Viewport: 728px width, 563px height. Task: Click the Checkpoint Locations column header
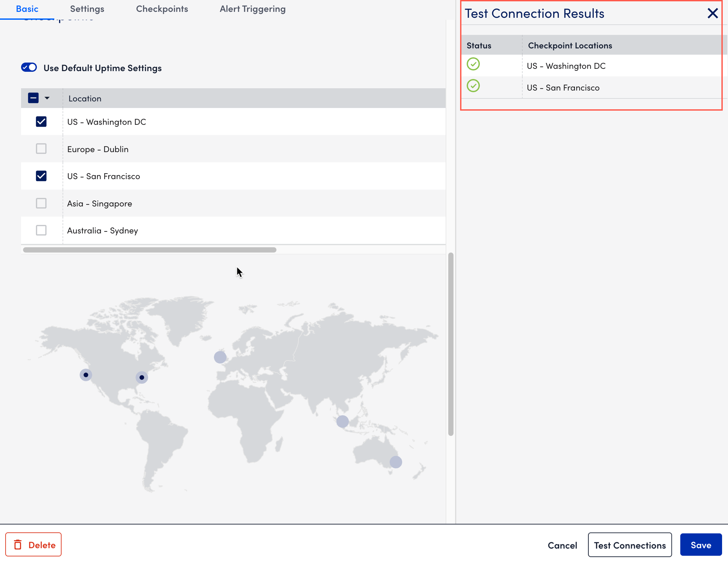[x=570, y=45]
